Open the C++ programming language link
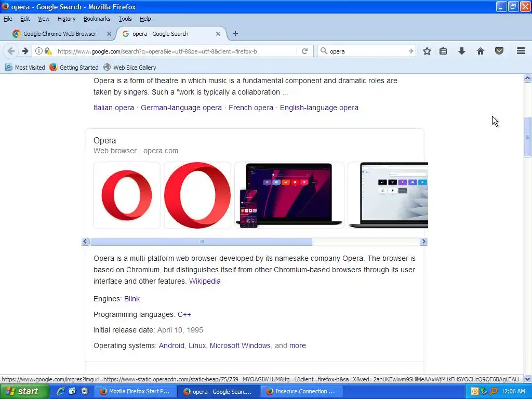 [184, 314]
